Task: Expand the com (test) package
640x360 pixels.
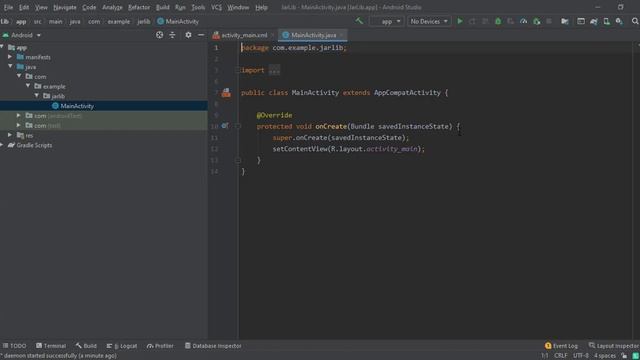Action: pos(19,125)
